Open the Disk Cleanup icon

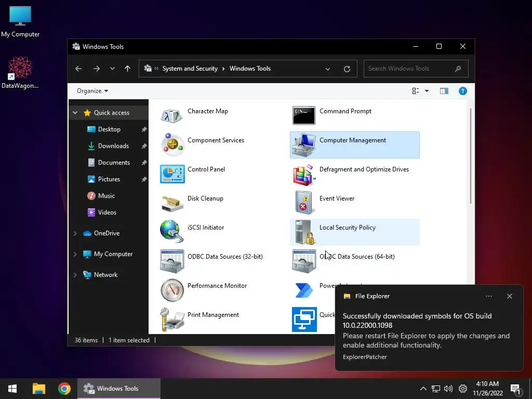tap(172, 203)
